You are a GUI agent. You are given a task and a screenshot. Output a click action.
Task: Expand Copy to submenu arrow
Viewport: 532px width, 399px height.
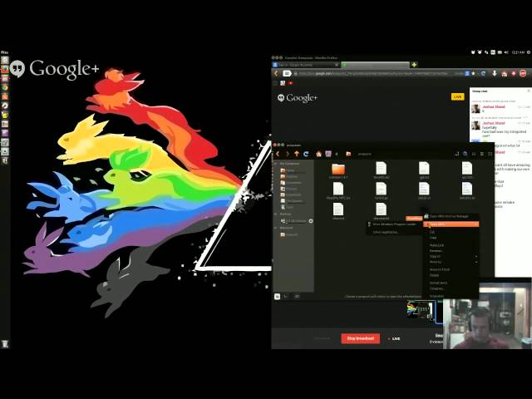pyautogui.click(x=476, y=256)
